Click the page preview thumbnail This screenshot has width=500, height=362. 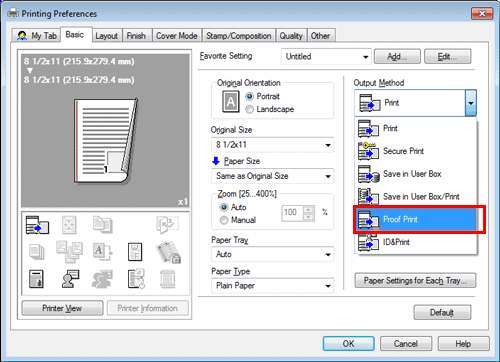(x=106, y=141)
